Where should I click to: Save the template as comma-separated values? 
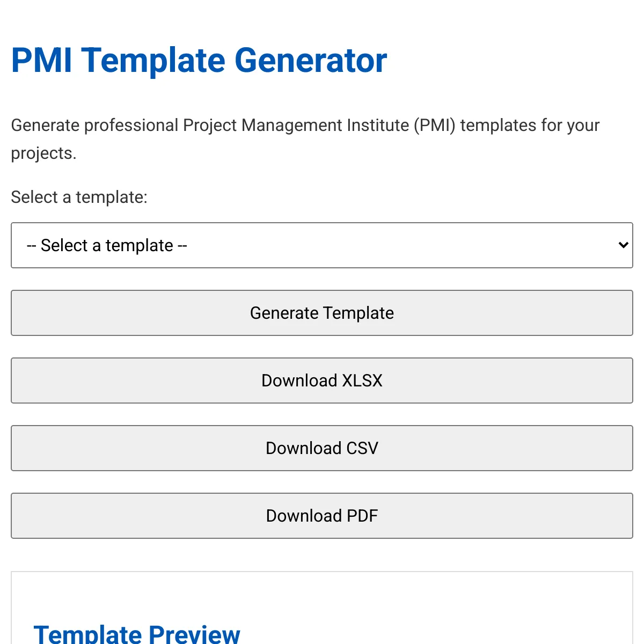322,448
